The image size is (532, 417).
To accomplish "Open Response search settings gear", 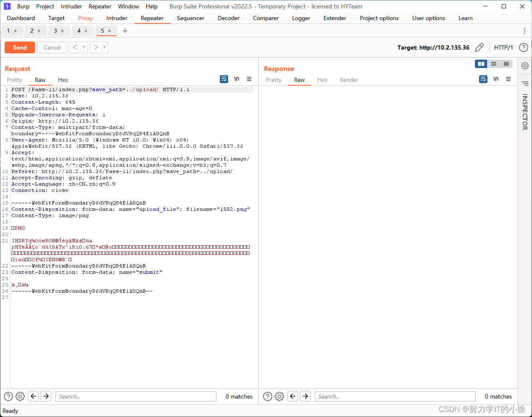I will tap(279, 396).
